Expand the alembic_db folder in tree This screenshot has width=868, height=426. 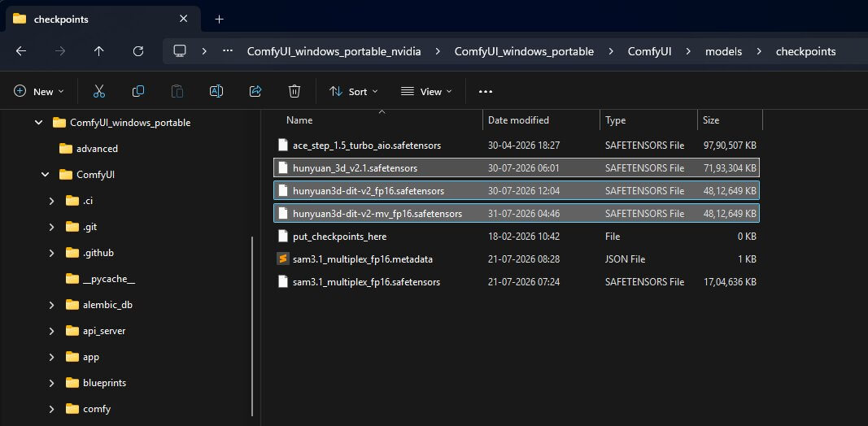click(51, 305)
